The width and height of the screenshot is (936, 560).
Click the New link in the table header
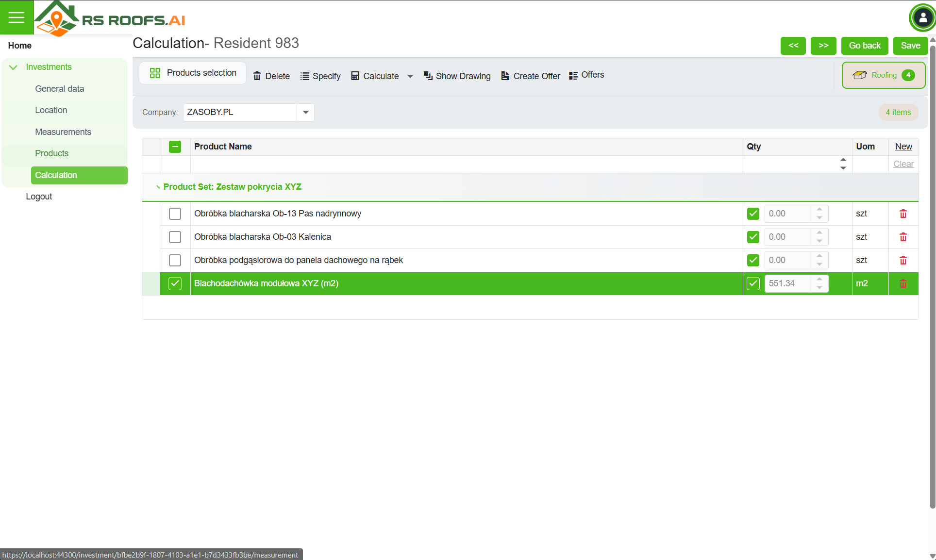903,147
